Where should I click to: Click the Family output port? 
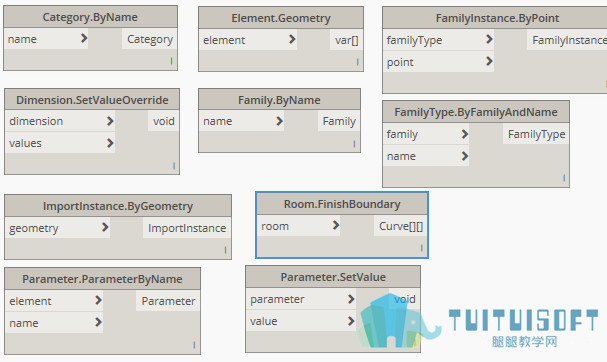pos(339,121)
